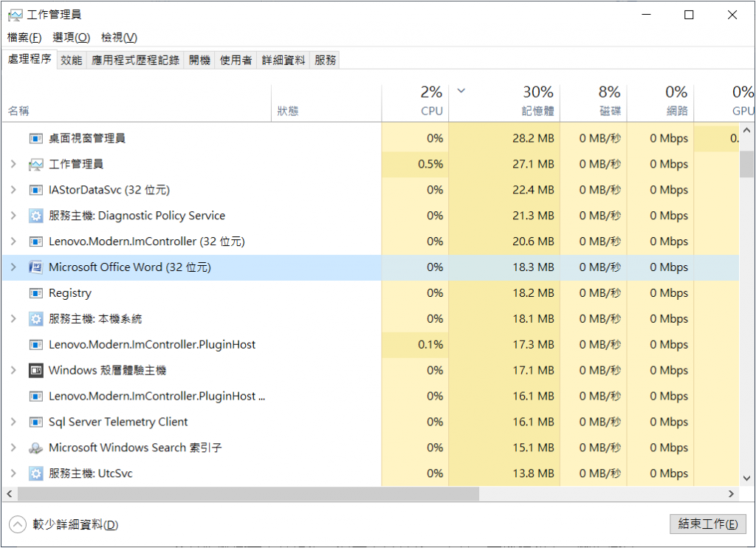Click the 28.2 MB memory value
This screenshot has width=756, height=548.
(533, 138)
